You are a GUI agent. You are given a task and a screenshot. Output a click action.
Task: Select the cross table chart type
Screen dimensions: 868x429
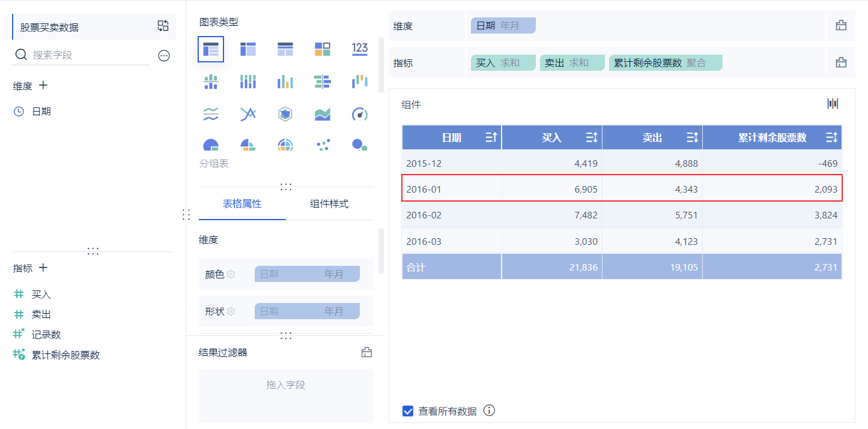click(x=248, y=50)
